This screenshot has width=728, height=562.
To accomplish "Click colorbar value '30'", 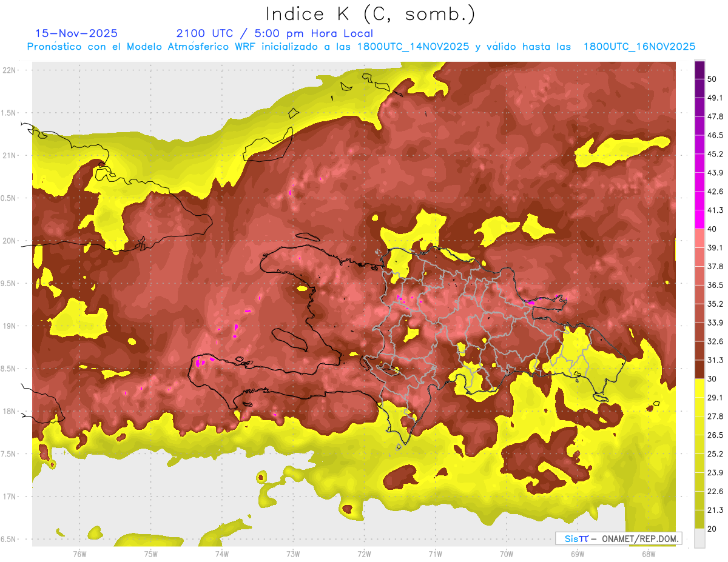I will click(x=712, y=378).
